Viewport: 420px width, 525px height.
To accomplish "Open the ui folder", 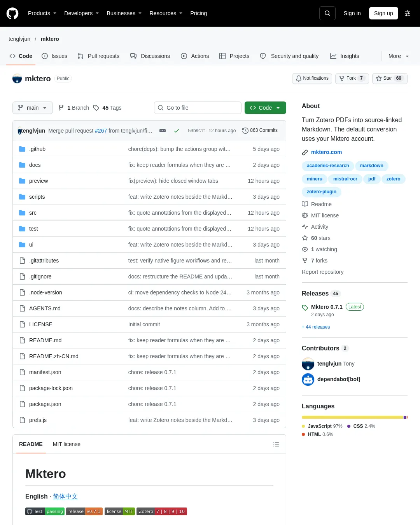I will [31, 245].
